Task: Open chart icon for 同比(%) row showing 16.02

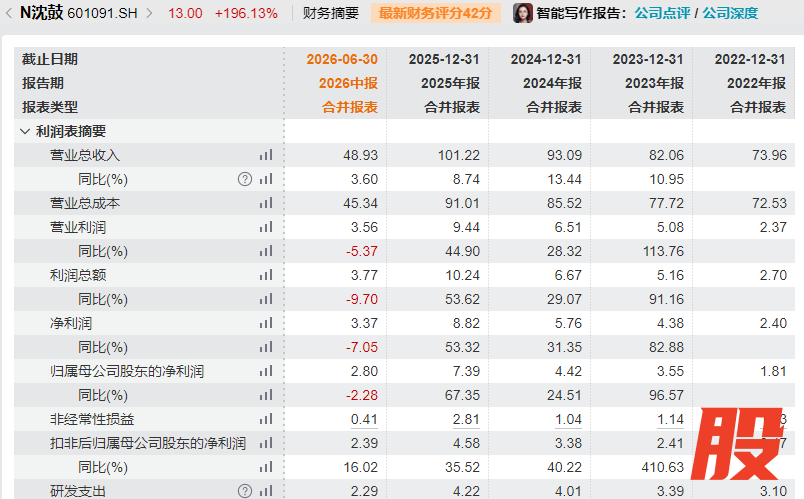Action: (266, 467)
